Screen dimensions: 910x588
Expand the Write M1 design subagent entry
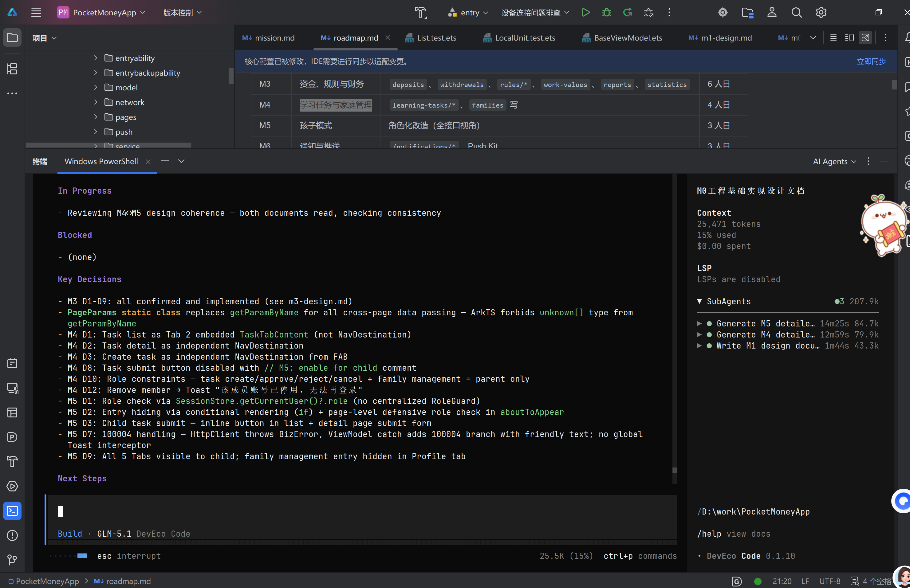pos(699,345)
